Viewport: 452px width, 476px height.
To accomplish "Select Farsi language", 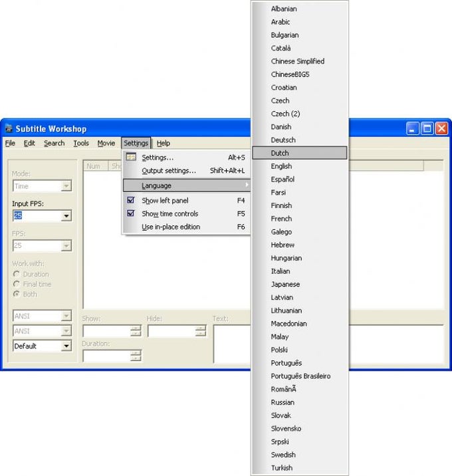I will [300, 192].
